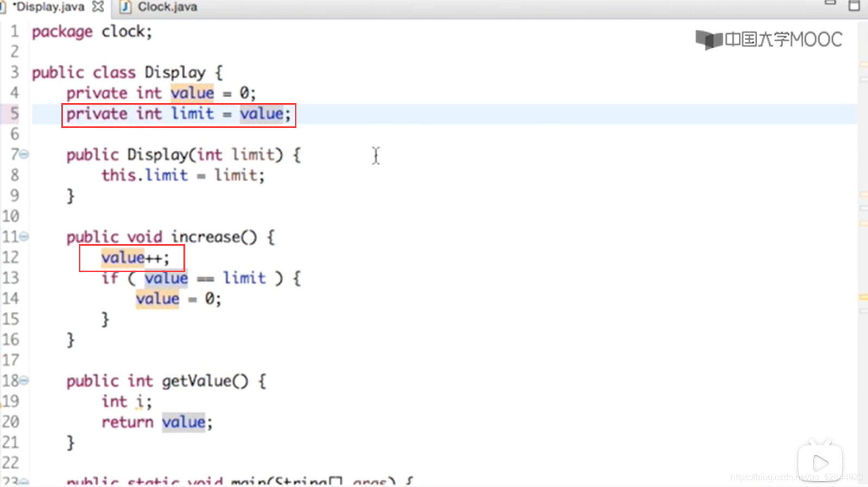Click the Java file icon on Clock.java tab

click(125, 7)
